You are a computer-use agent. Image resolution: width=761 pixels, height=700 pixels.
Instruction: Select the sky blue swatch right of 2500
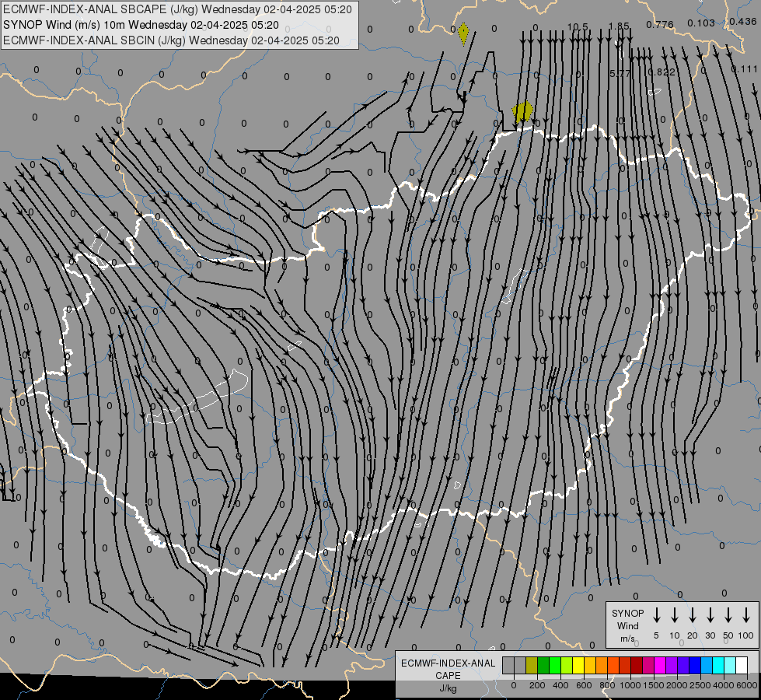(x=706, y=665)
